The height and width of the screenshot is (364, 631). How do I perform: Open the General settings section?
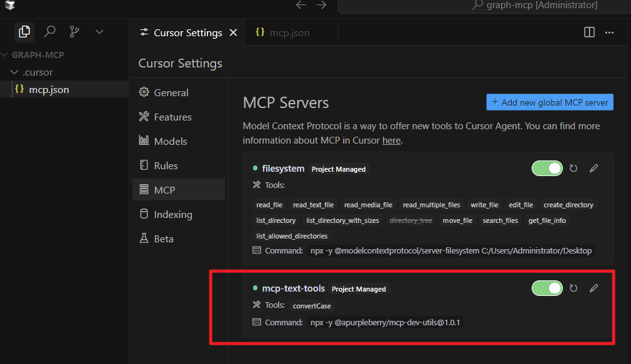tap(178, 92)
